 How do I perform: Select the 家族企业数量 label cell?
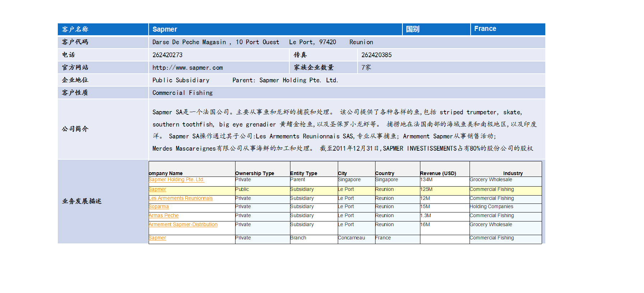323,68
